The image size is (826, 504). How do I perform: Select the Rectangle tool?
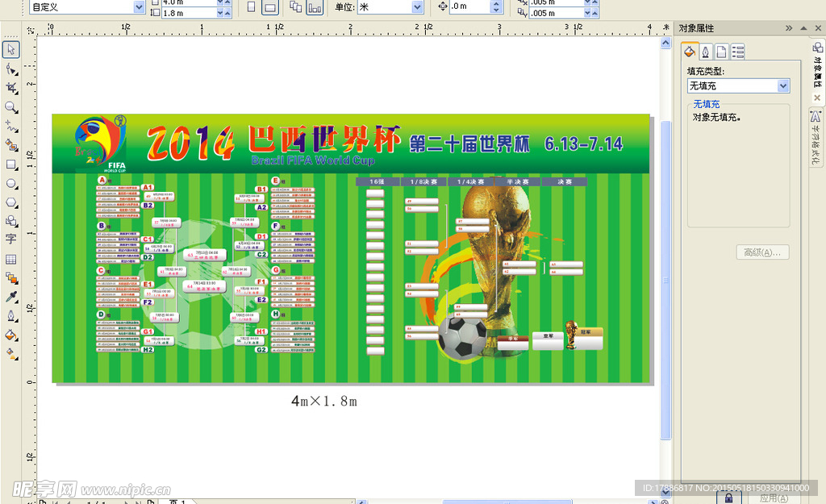point(10,165)
